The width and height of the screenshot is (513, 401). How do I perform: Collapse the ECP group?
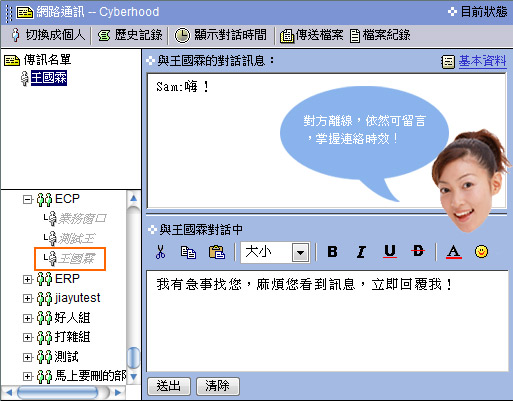click(x=28, y=199)
